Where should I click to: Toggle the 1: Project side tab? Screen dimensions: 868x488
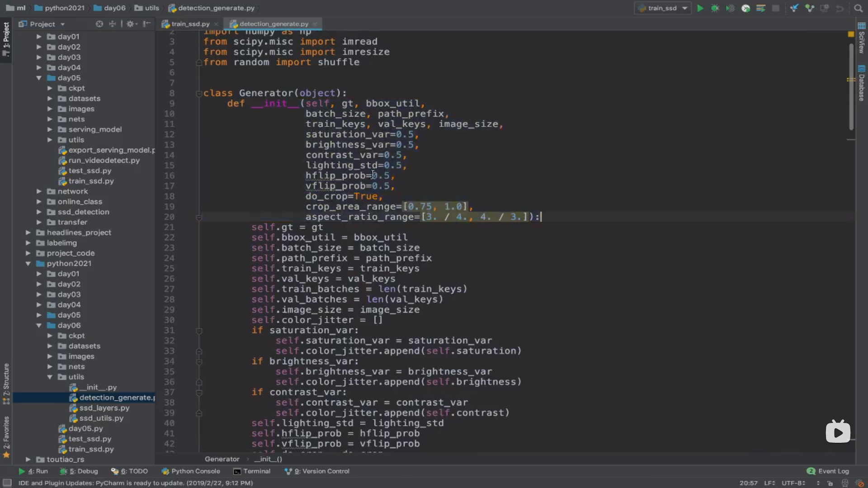6,39
